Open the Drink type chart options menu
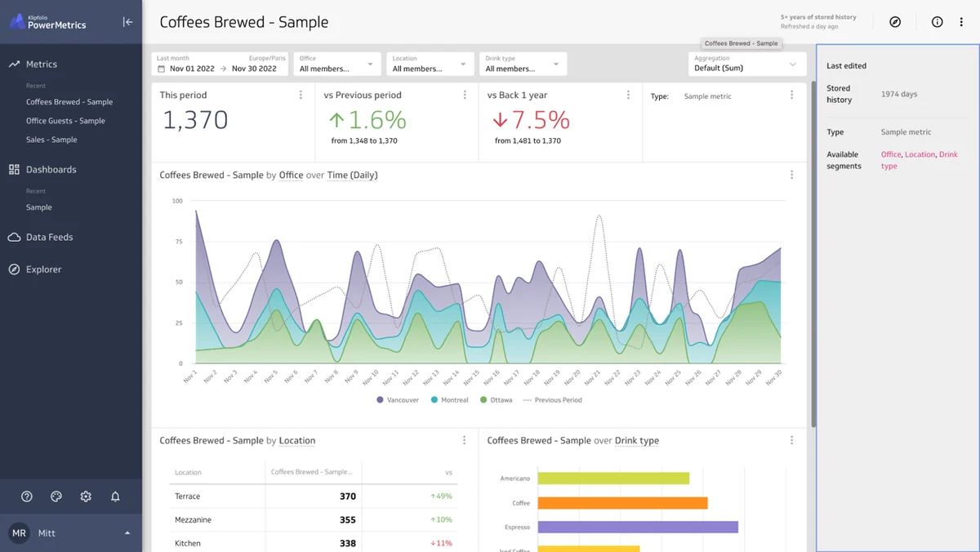 click(x=791, y=440)
